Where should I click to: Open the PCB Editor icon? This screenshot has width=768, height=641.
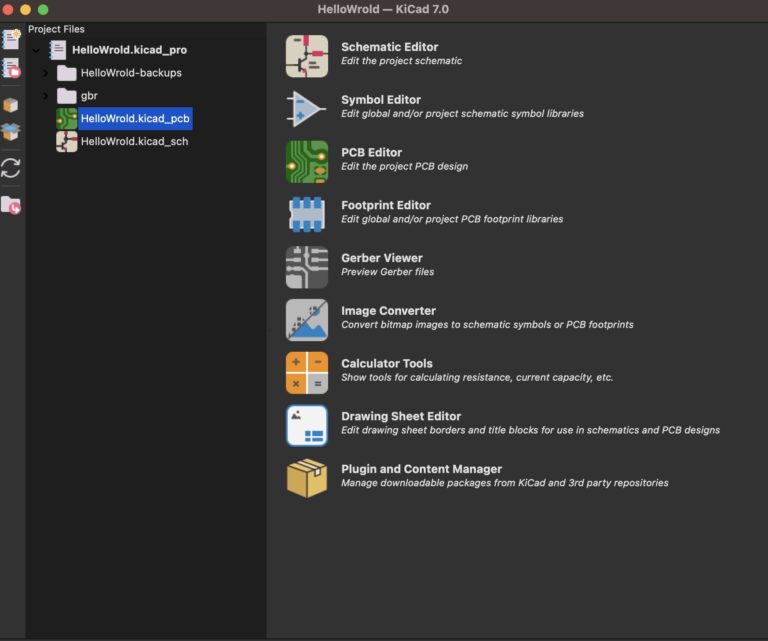307,162
